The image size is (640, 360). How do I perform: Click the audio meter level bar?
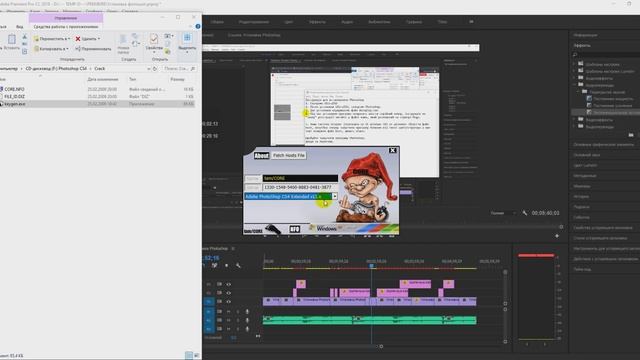point(536,297)
